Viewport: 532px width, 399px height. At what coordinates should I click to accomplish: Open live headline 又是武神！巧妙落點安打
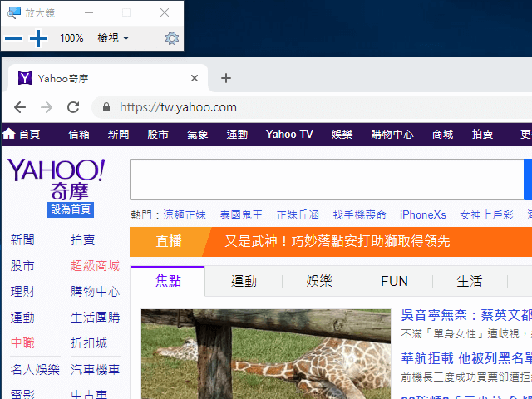(x=337, y=242)
